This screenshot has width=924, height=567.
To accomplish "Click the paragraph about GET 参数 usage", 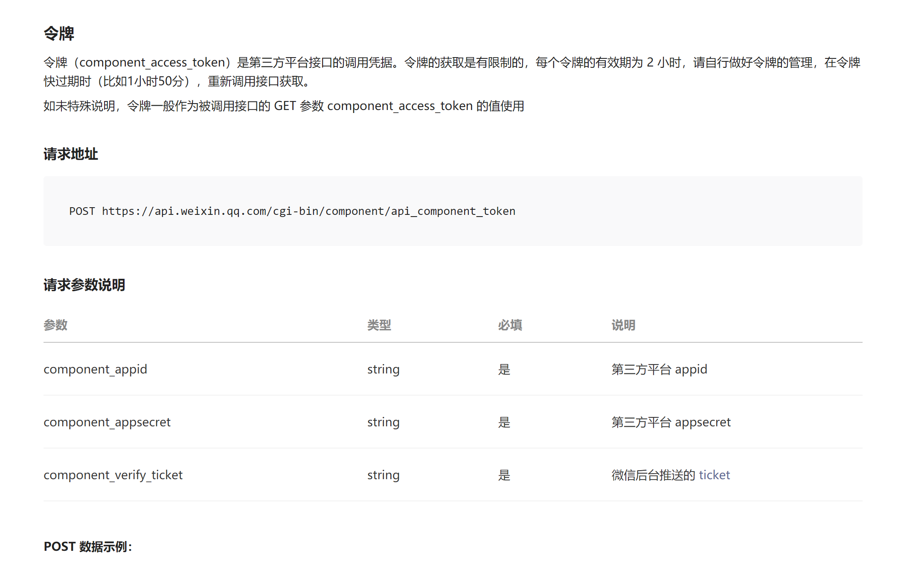I will [284, 106].
